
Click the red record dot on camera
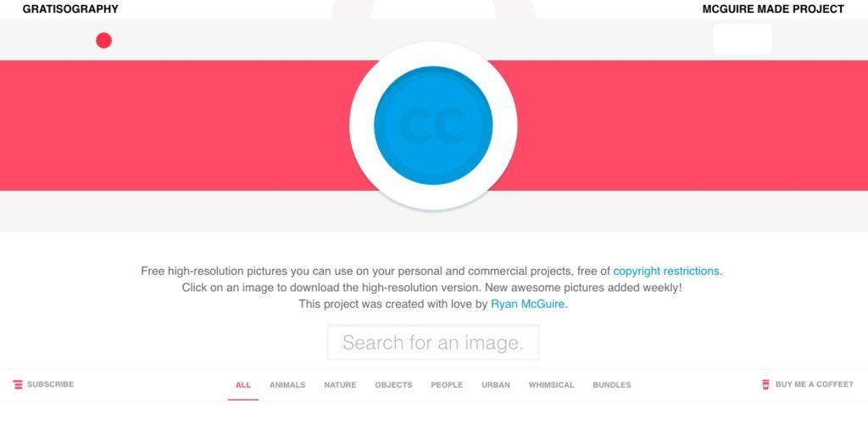click(x=103, y=41)
